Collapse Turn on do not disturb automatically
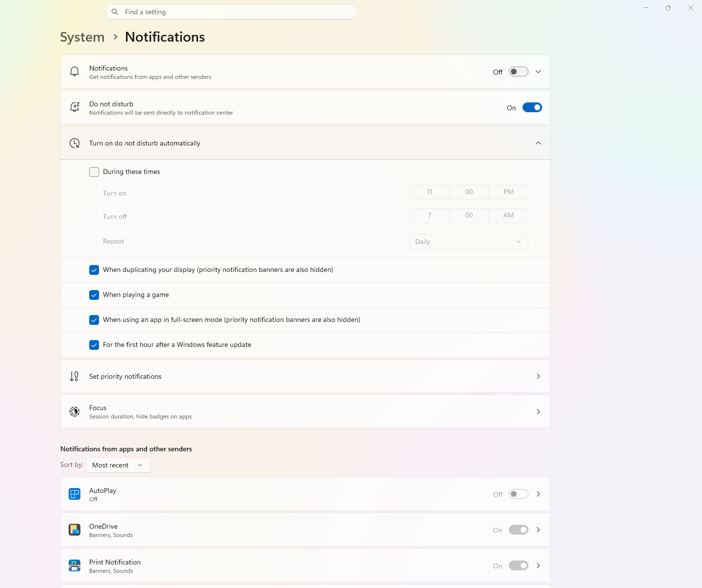This screenshot has width=702, height=588. pyautogui.click(x=538, y=143)
